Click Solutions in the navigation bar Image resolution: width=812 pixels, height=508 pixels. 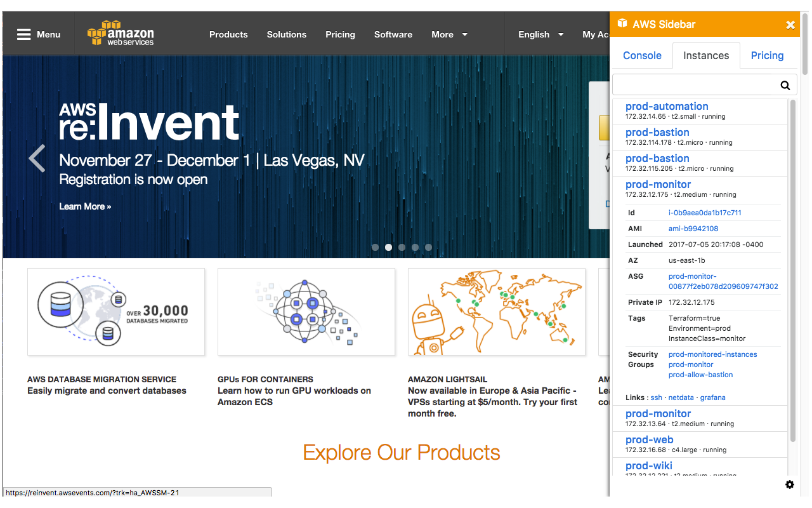[286, 35]
